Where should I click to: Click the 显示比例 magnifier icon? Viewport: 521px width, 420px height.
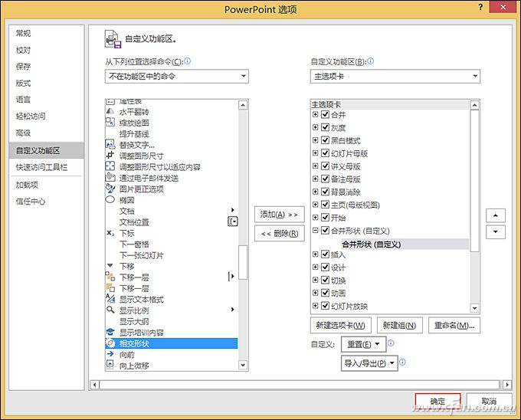pos(110,310)
